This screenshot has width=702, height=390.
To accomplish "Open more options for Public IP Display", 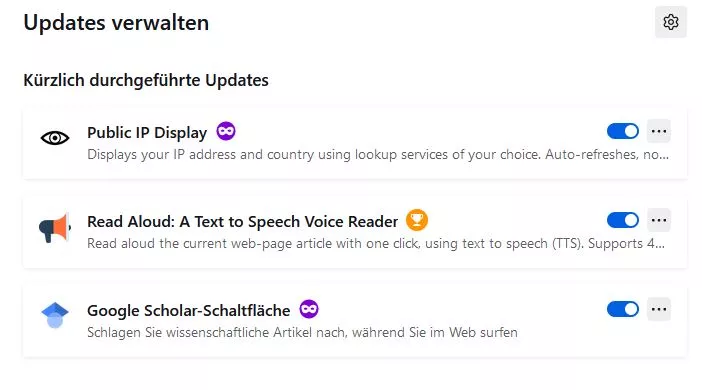I will [659, 131].
